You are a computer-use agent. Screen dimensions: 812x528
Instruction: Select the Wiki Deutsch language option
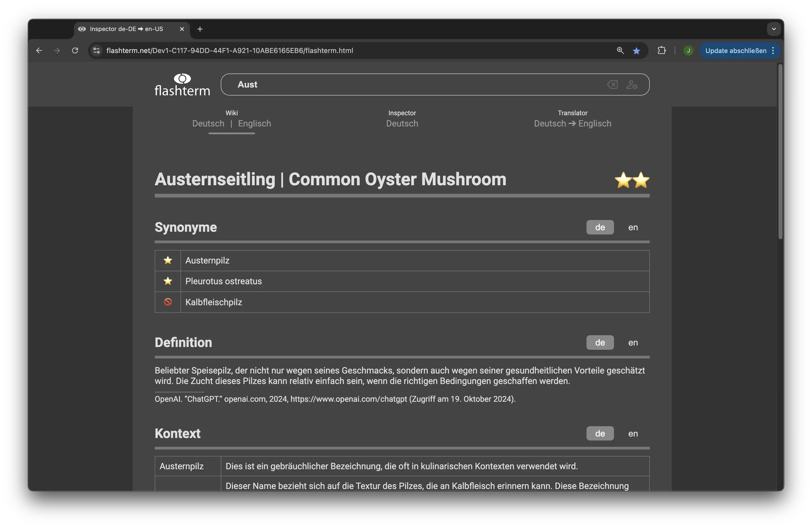click(208, 123)
